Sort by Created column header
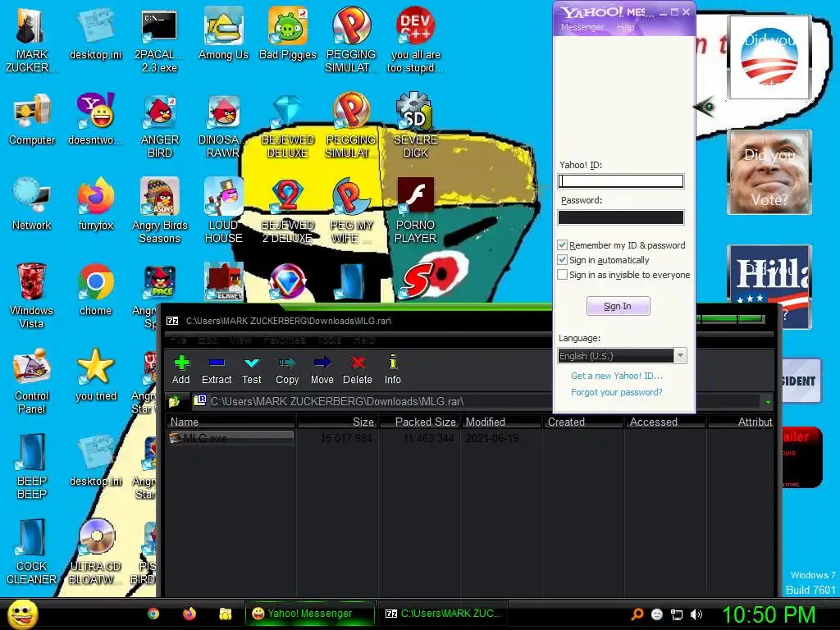The height and width of the screenshot is (630, 840). (x=584, y=422)
